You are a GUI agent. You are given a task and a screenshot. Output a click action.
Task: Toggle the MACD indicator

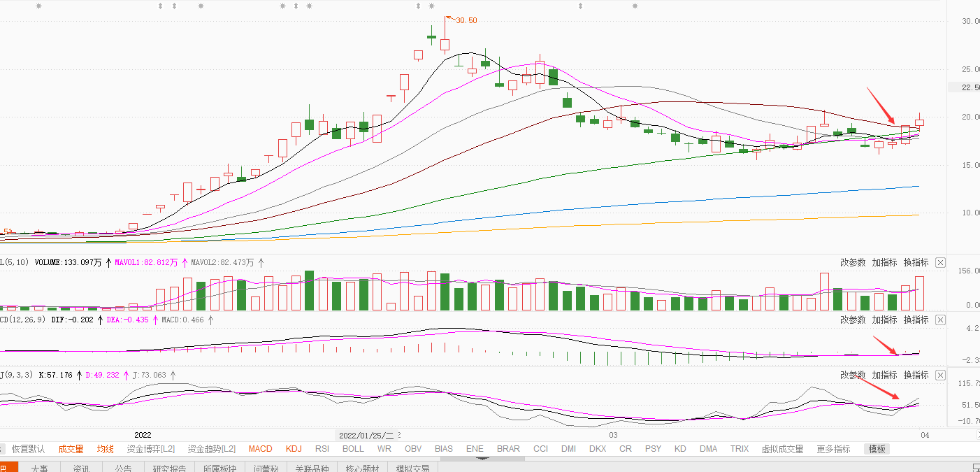260,449
